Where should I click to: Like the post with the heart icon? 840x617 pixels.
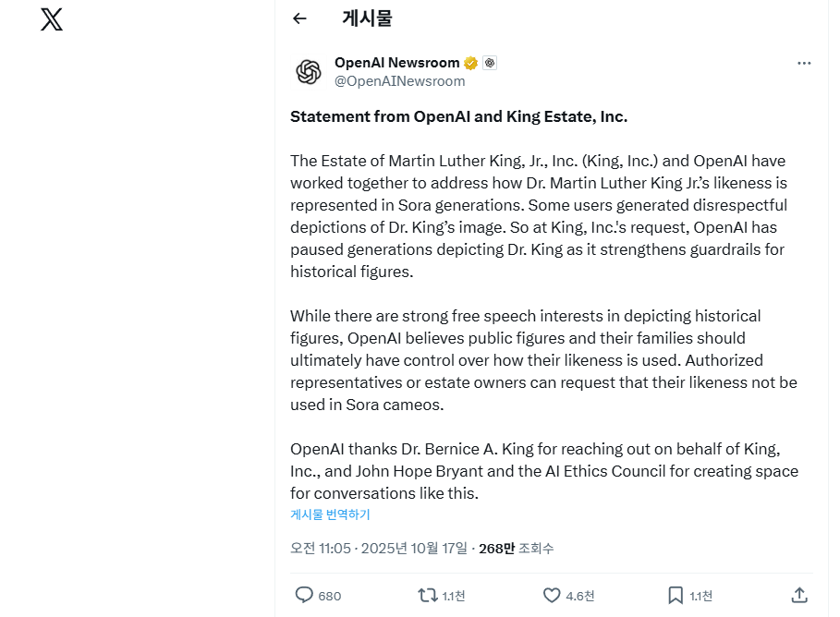click(552, 595)
